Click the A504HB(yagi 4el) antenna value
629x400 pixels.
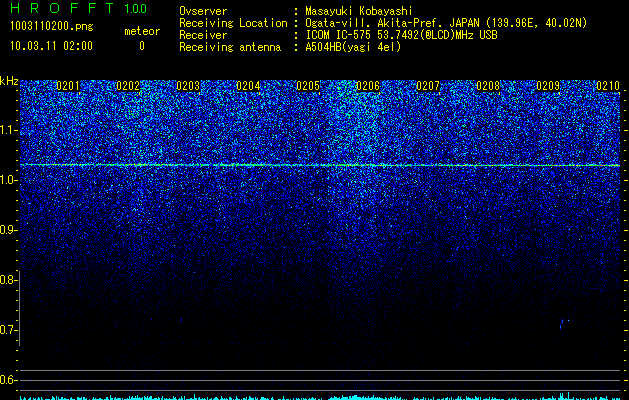pos(353,47)
